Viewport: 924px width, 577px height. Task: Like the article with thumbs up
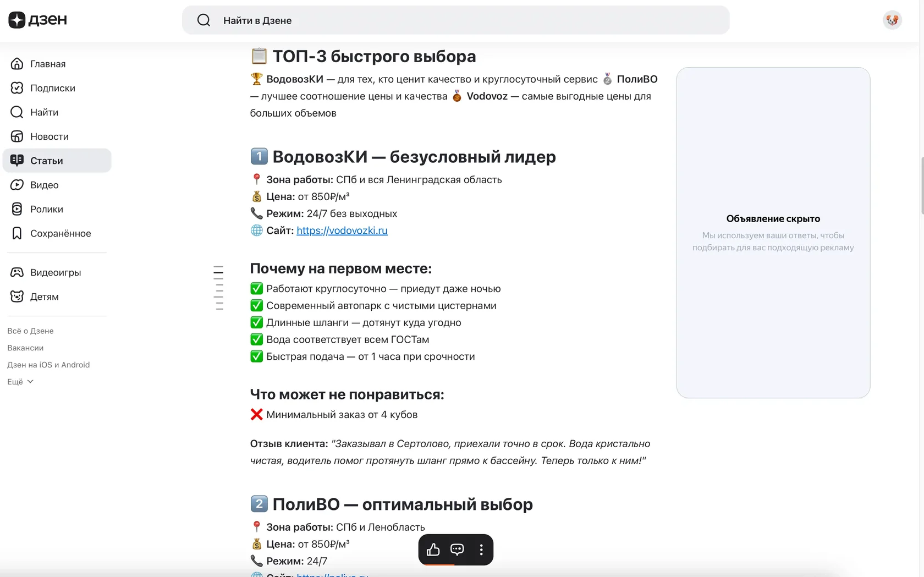433,549
